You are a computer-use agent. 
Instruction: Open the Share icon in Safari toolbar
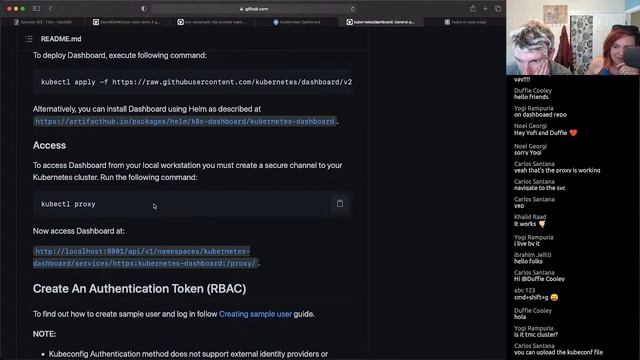point(473,9)
